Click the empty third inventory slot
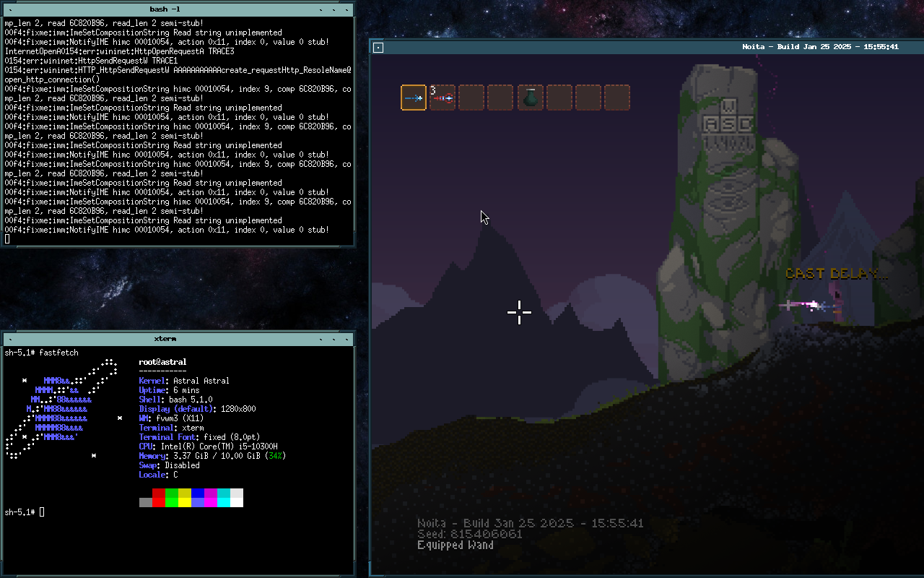The height and width of the screenshot is (578, 924). [471, 98]
